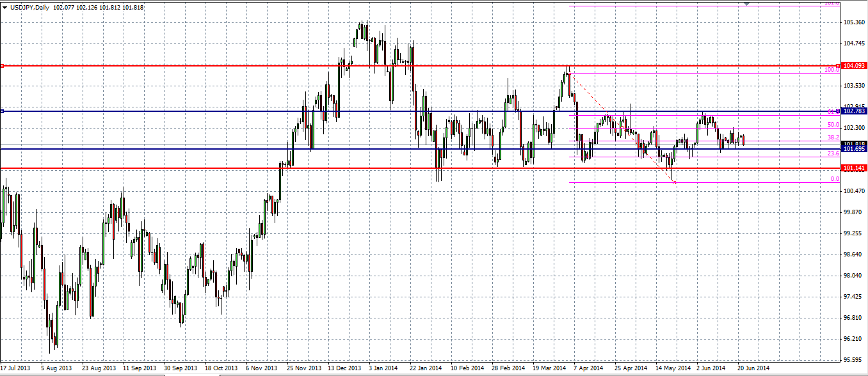Click the grey chart shift triangle marker
The width and height of the screenshot is (868, 376).
pyautogui.click(x=747, y=3)
